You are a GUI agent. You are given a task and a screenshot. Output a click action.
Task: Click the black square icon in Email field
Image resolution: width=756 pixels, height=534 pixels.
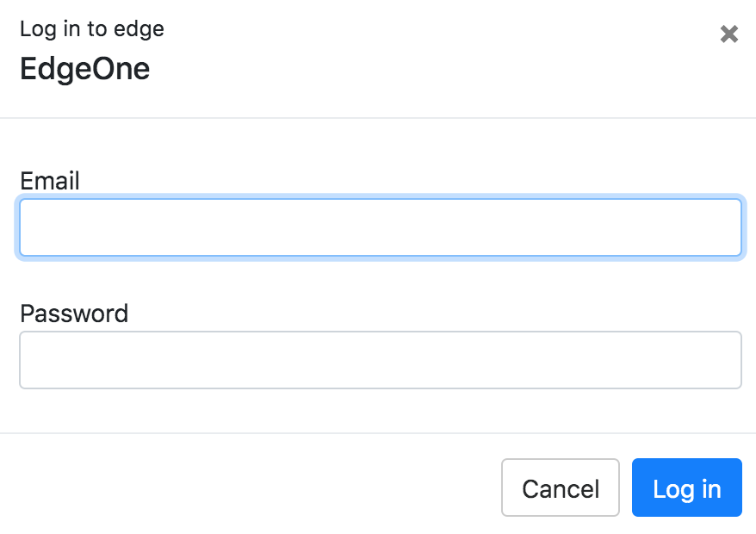714,225
